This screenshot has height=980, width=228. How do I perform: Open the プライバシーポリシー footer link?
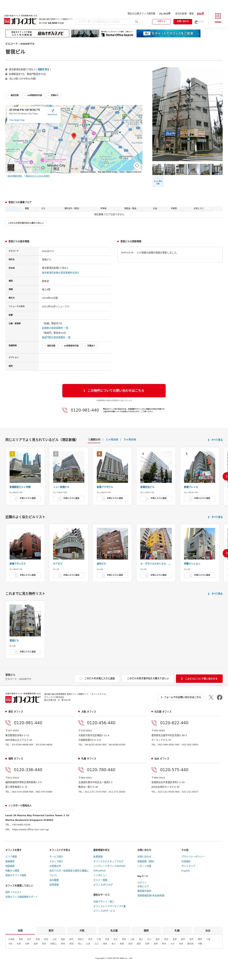click(x=193, y=857)
